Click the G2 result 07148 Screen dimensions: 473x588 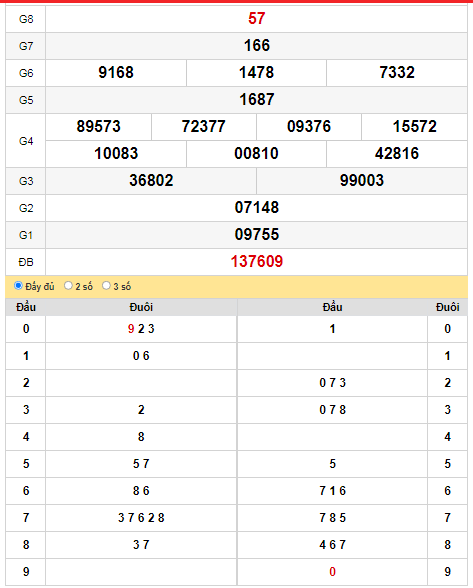[x=257, y=207]
